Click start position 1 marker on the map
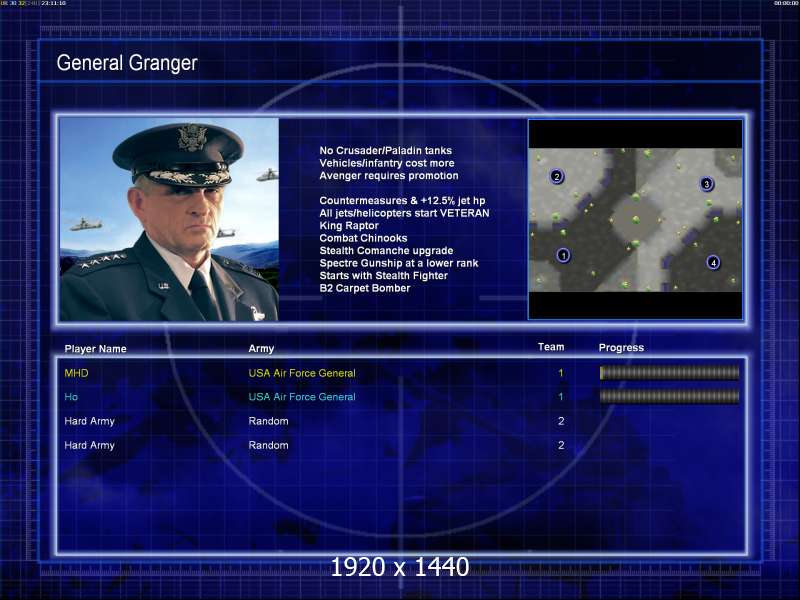 tap(563, 255)
